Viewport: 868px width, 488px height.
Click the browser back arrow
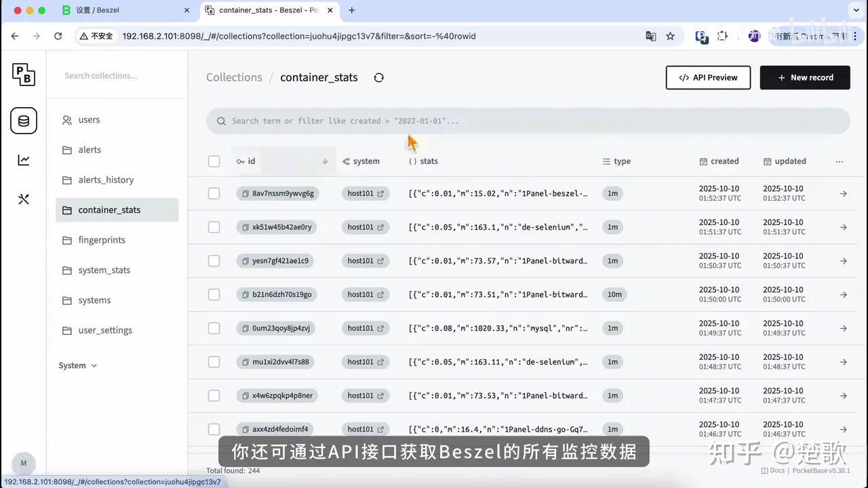pyautogui.click(x=15, y=36)
